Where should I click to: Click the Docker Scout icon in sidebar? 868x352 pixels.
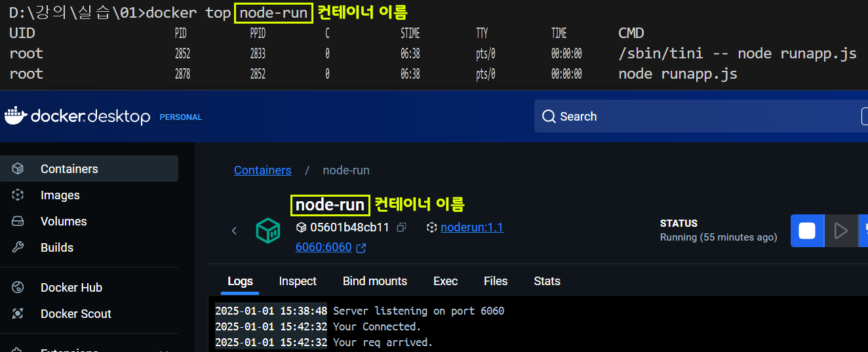click(18, 313)
